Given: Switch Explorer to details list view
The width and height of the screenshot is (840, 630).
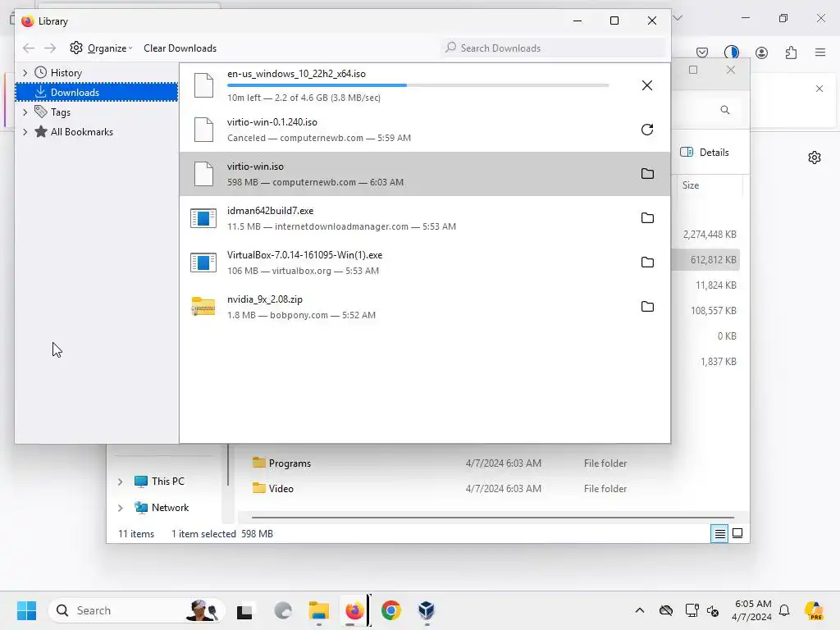Looking at the screenshot, I should (719, 533).
